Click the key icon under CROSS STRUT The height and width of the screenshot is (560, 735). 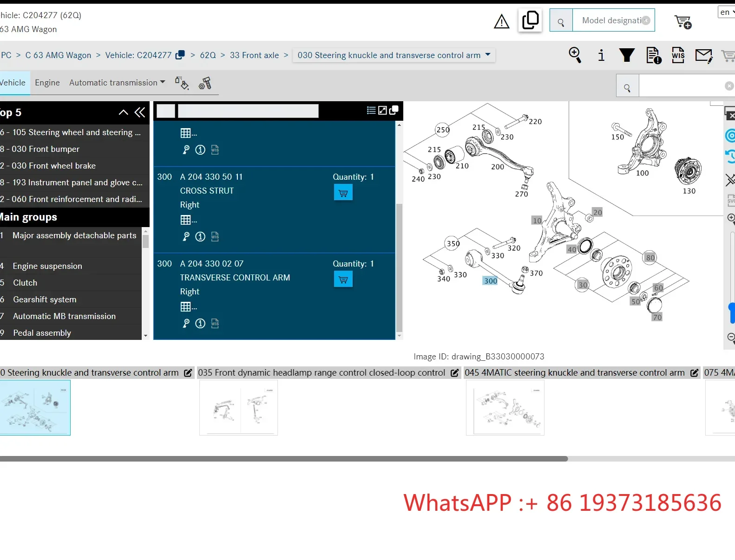coord(186,237)
